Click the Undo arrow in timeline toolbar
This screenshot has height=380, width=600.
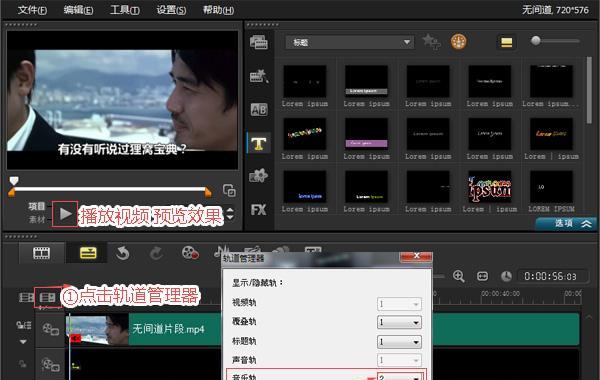click(x=122, y=253)
